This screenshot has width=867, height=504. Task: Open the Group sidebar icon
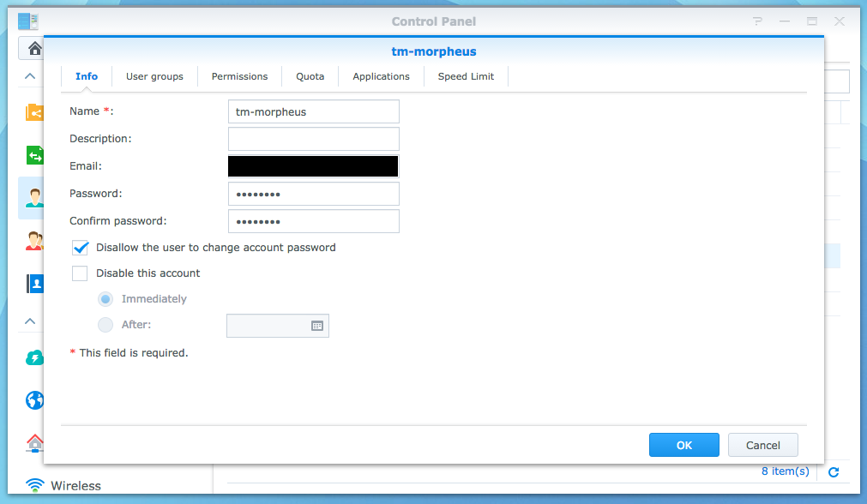click(34, 241)
